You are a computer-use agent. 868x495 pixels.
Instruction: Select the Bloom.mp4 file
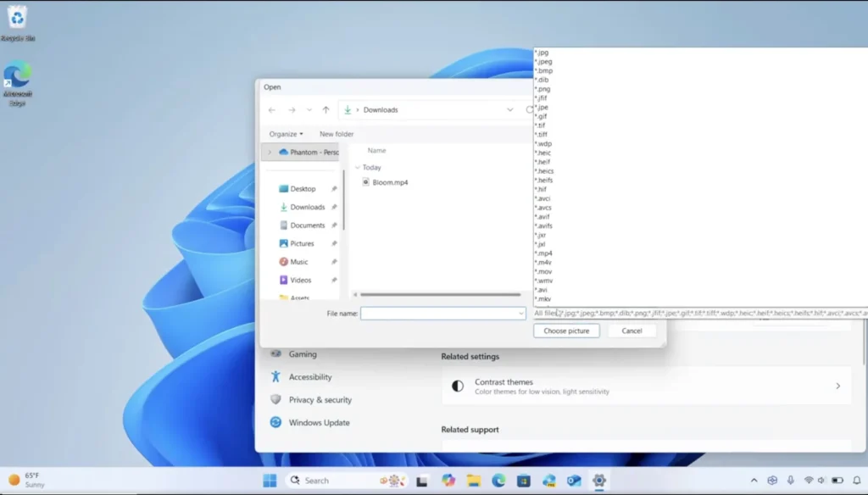tap(390, 182)
